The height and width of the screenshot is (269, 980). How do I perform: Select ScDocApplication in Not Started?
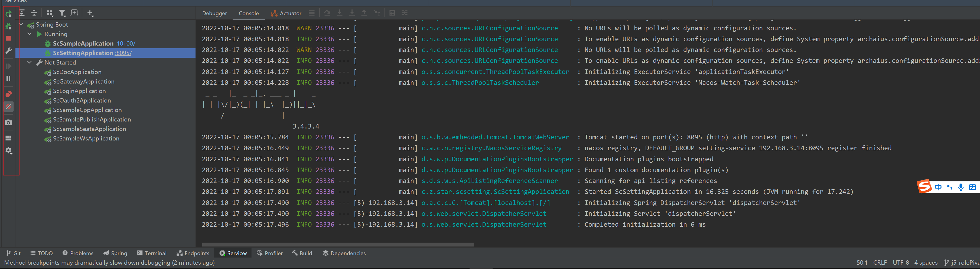click(x=77, y=72)
